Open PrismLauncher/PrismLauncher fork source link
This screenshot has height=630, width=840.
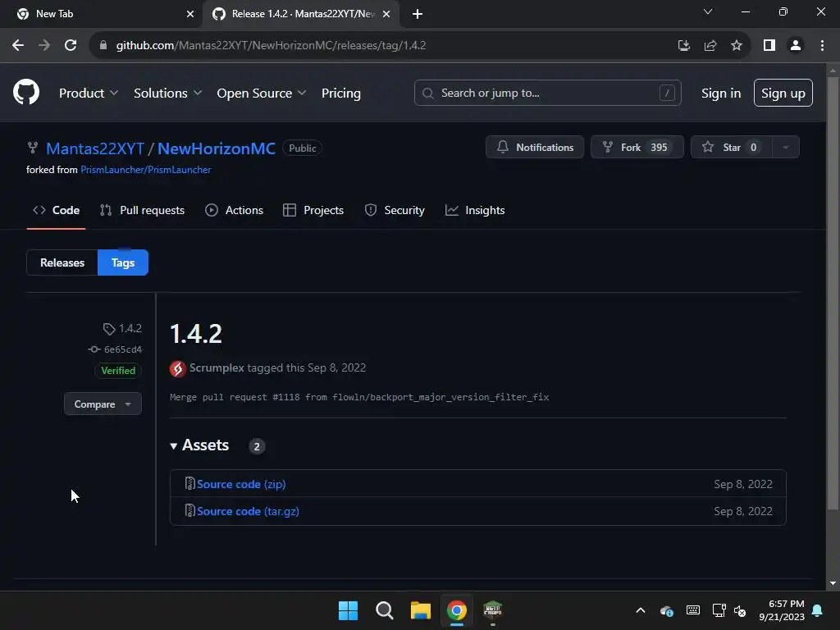tap(146, 170)
